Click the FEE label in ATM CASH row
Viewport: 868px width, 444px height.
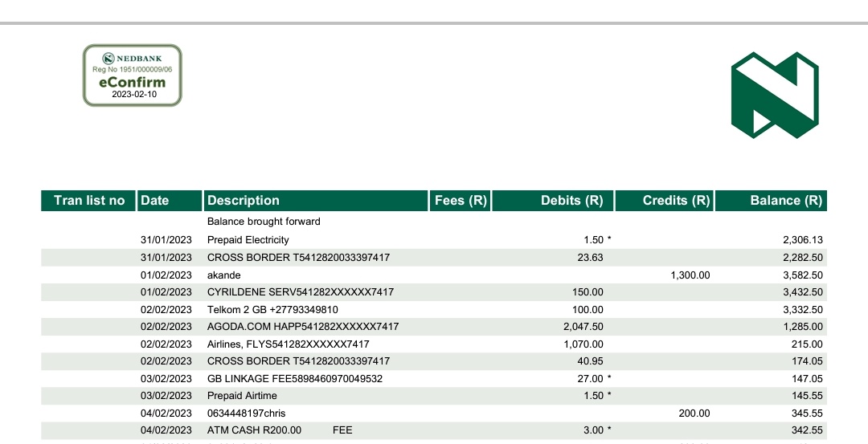(x=342, y=430)
